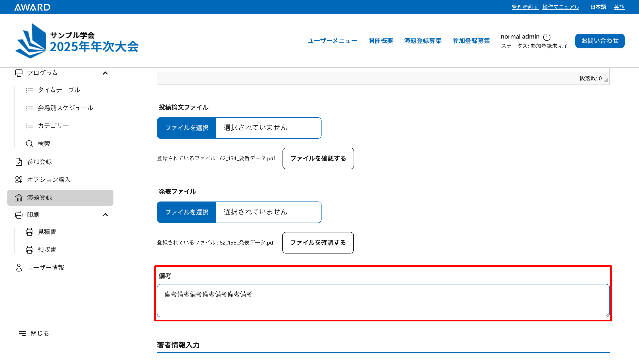Viewport: 639px width, 364px height.
Task: Click 閉じる to collapse the sidebar
Action: 40,333
